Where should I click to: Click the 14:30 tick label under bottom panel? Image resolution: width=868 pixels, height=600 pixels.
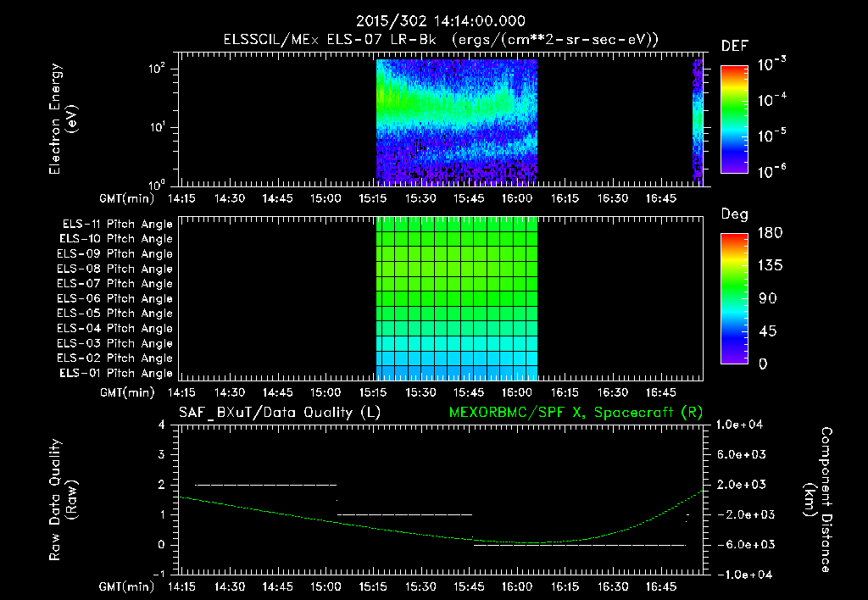[x=230, y=586]
